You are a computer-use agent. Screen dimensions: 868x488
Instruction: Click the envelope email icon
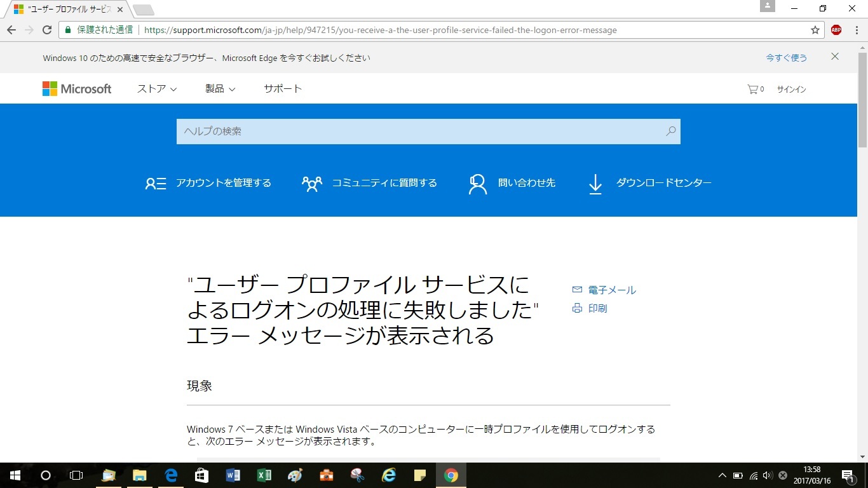pos(577,290)
